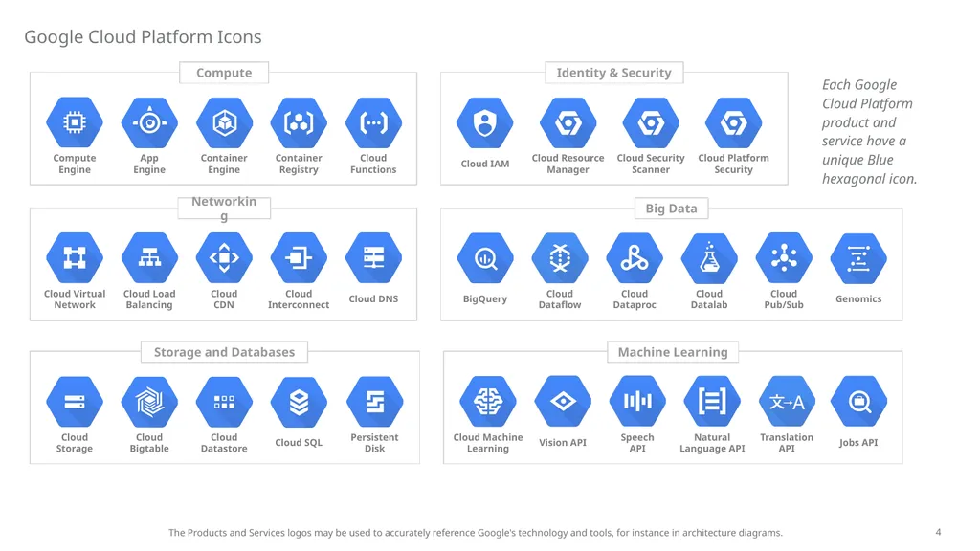This screenshot has width=980, height=551.
Task: Click the Cloud Functions icon
Action: [x=374, y=122]
